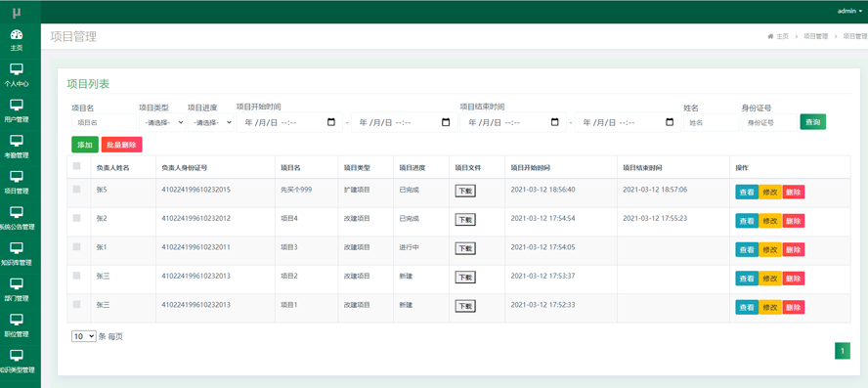Click 项目管理 breadcrumb link
868x388 pixels.
pos(815,36)
